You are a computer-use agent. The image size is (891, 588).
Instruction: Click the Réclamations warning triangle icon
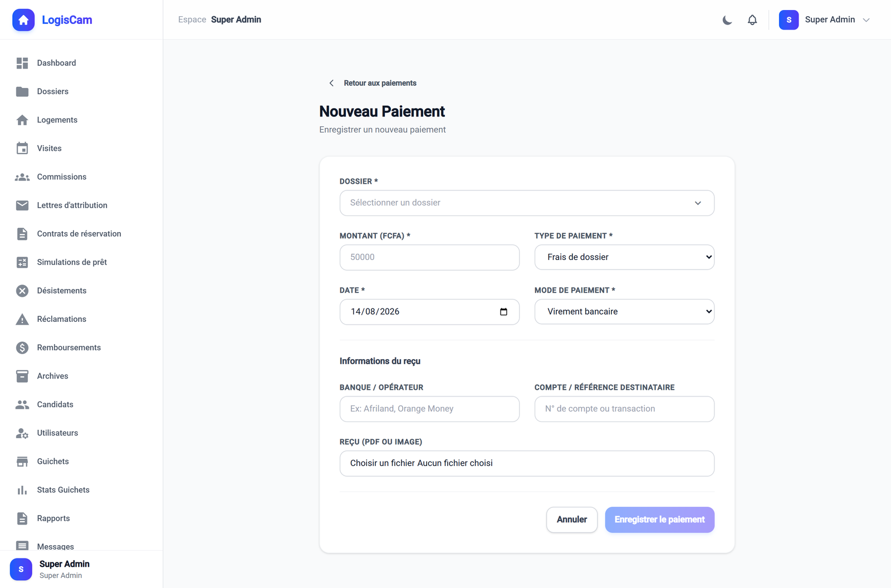(x=22, y=319)
